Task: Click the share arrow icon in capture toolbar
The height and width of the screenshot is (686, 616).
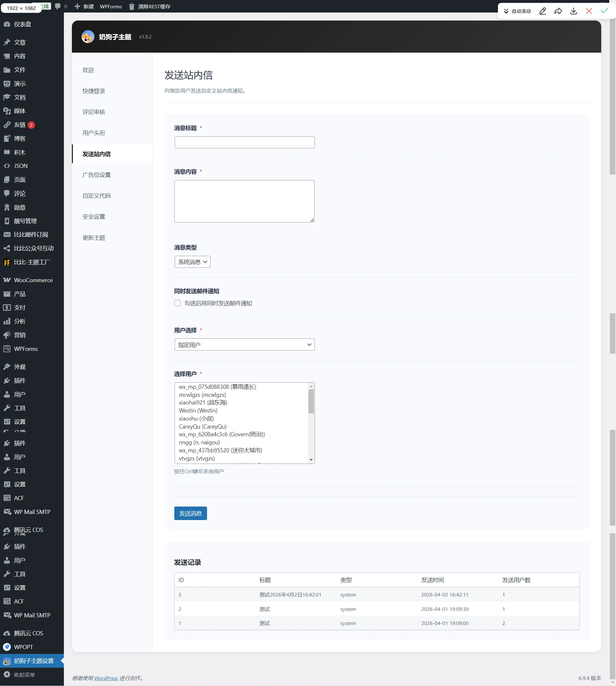Action: coord(558,11)
